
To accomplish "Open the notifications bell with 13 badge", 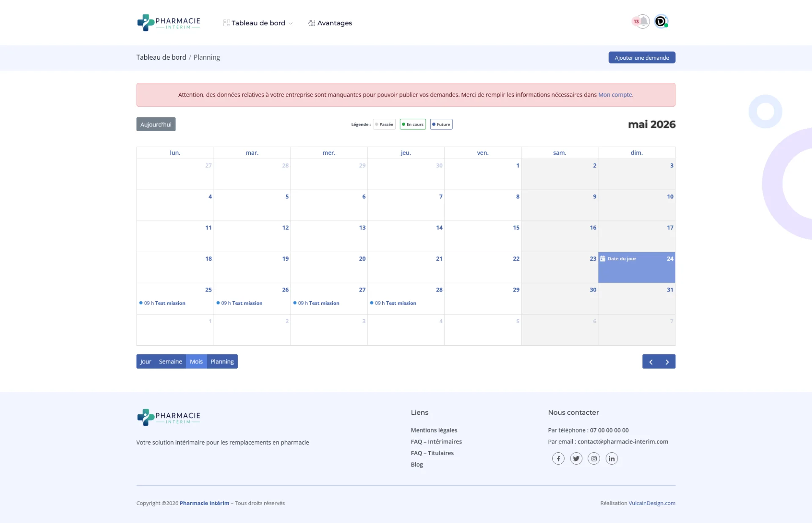I will 641,22.
